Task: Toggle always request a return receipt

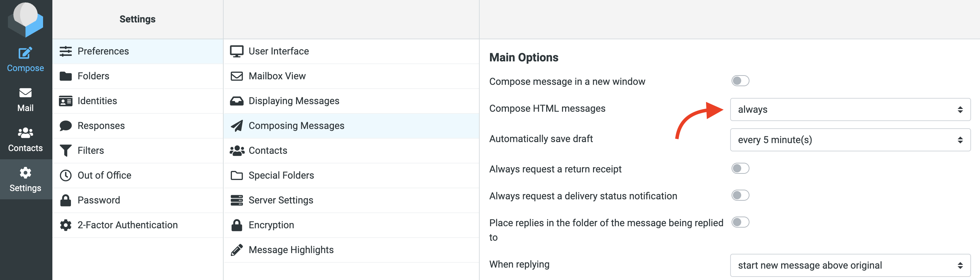Action: [x=740, y=168]
